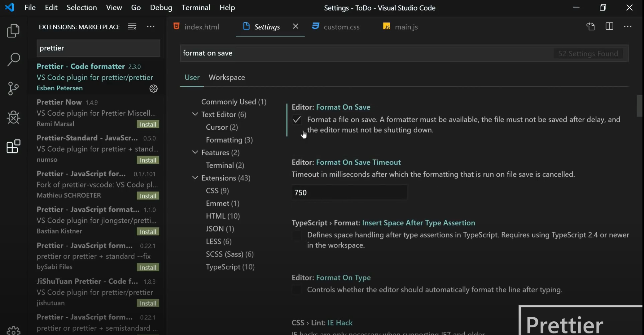The width and height of the screenshot is (644, 335).
Task: Click the Format On Save Timeout field
Action: (349, 193)
